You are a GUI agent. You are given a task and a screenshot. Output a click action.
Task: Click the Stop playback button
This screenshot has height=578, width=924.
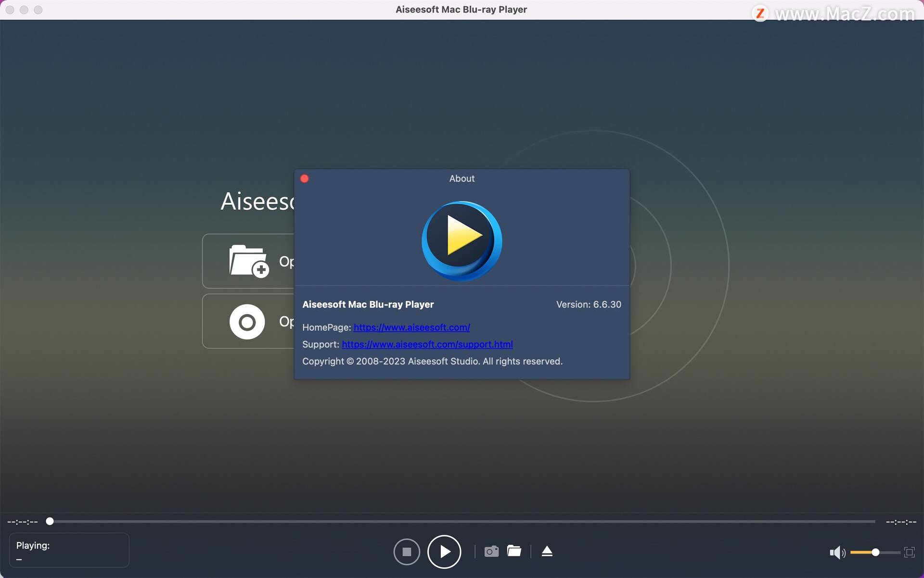point(407,552)
